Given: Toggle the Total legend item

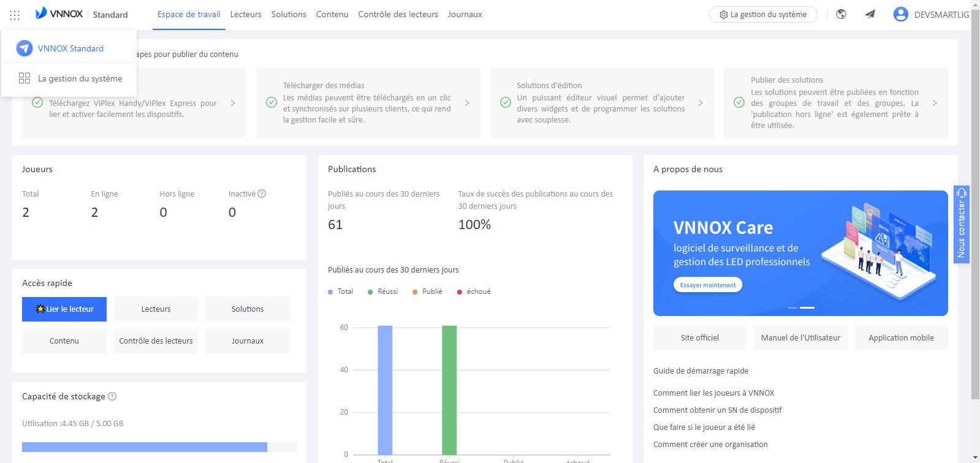Looking at the screenshot, I should point(341,292).
